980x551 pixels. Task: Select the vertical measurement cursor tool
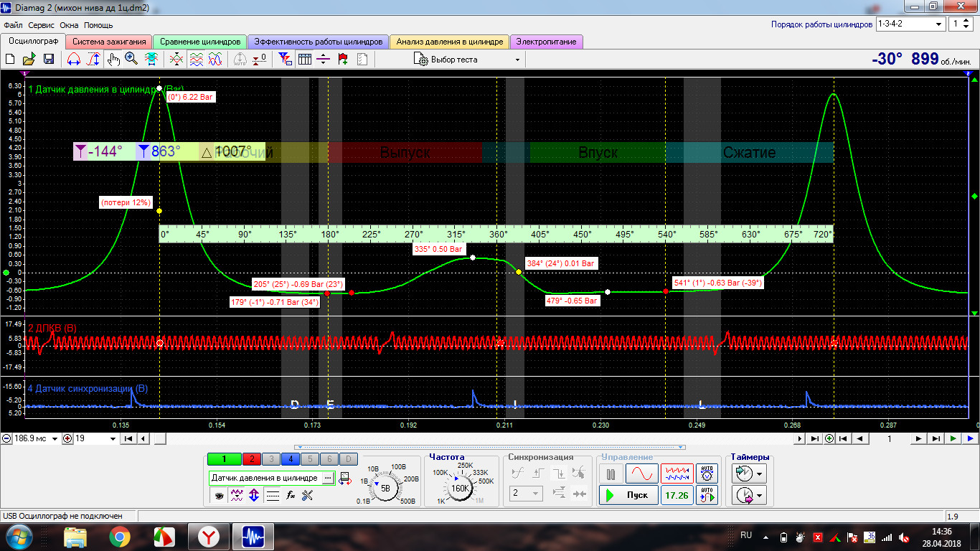pos(93,60)
